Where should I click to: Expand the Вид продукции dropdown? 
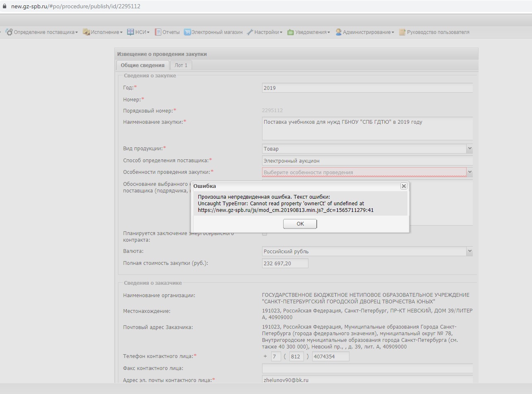[469, 149]
